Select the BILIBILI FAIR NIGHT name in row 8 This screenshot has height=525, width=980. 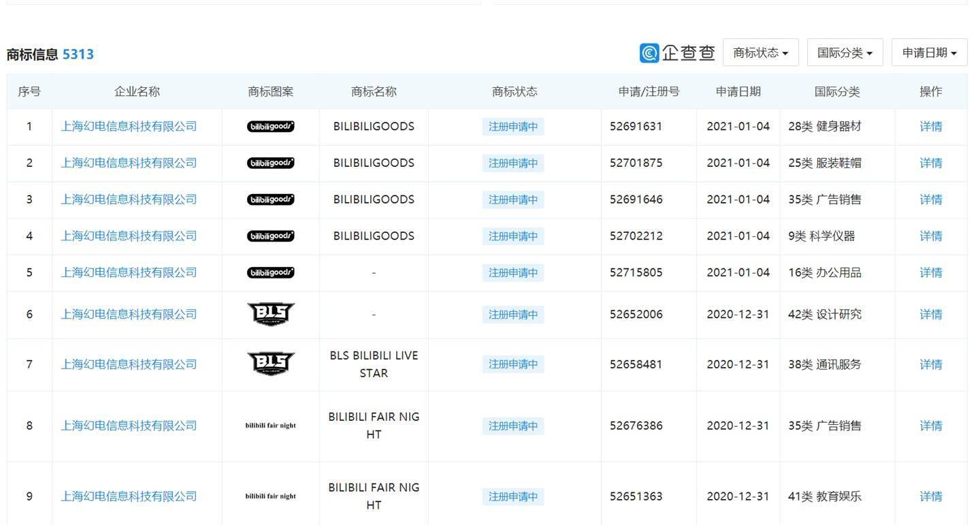[x=374, y=426]
